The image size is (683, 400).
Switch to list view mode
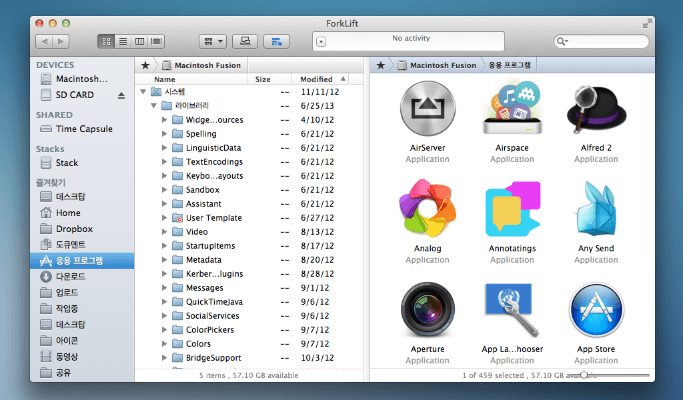coord(123,41)
